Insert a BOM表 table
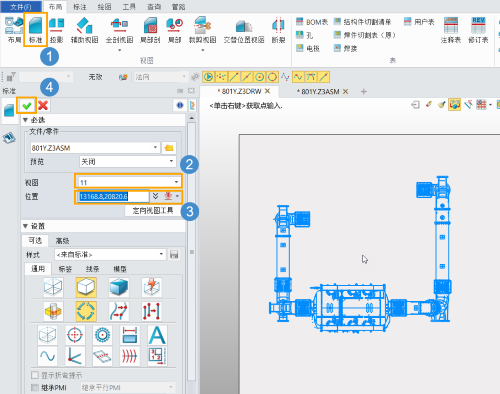 312,22
